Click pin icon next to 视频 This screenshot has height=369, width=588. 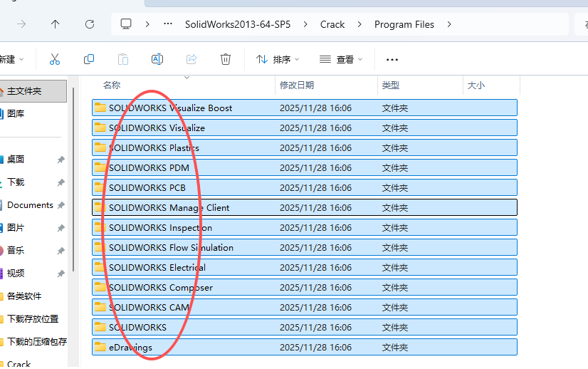point(61,274)
